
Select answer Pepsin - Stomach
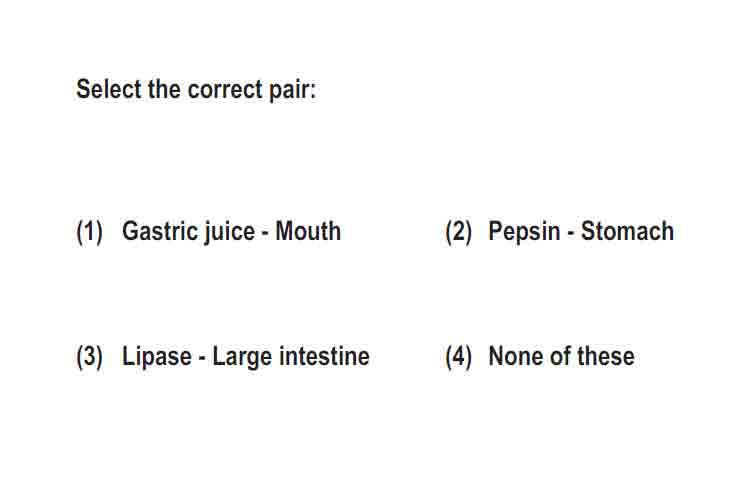(581, 232)
